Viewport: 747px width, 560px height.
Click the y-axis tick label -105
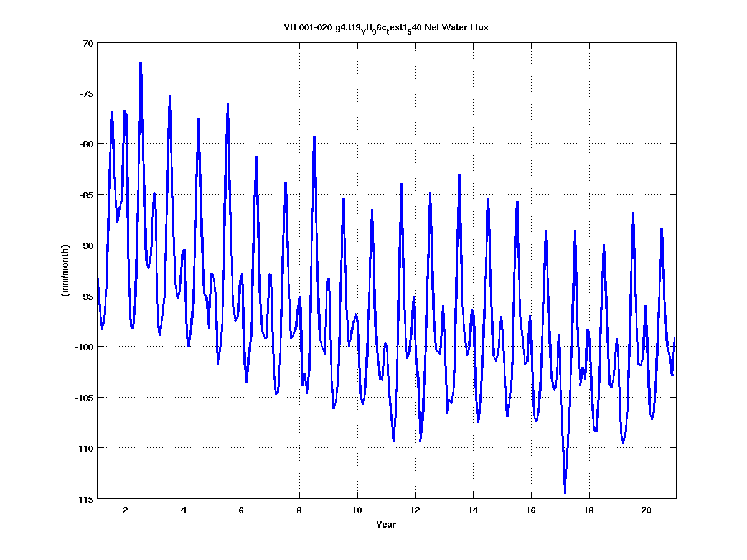coord(84,397)
